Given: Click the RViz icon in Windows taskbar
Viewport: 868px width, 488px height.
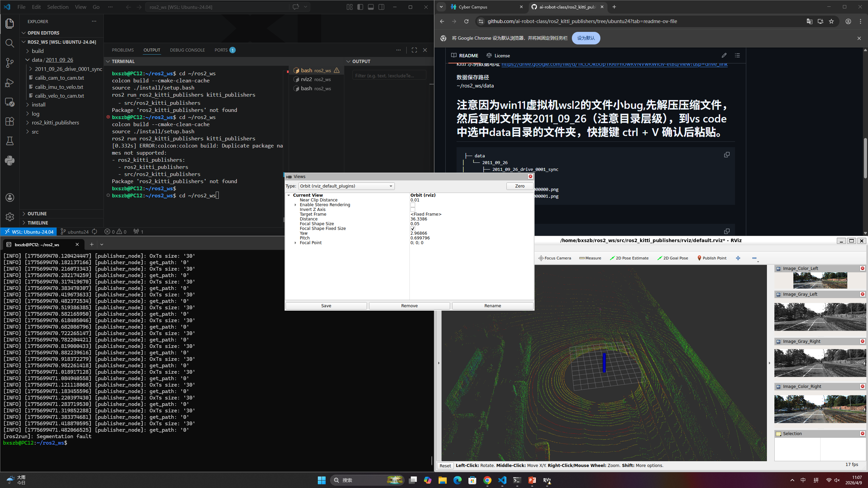Looking at the screenshot, I should point(547,480).
